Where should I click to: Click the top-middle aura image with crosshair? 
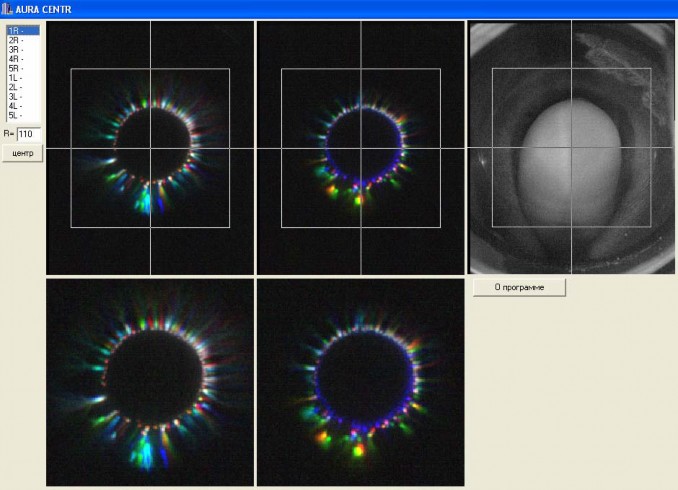360,148
